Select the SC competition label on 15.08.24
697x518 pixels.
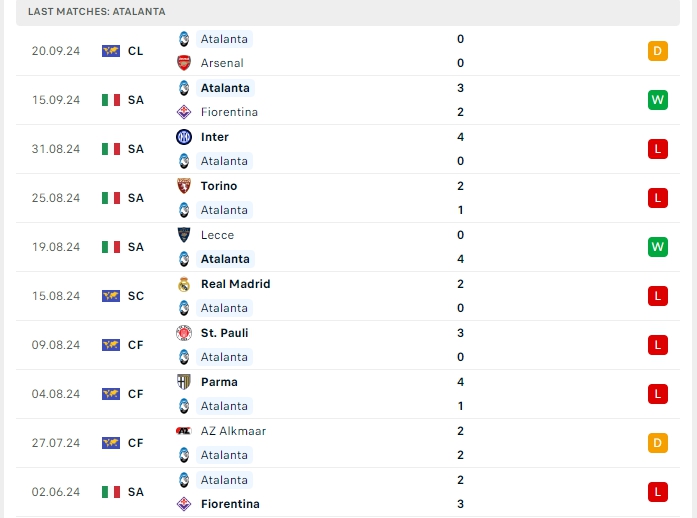[136, 296]
